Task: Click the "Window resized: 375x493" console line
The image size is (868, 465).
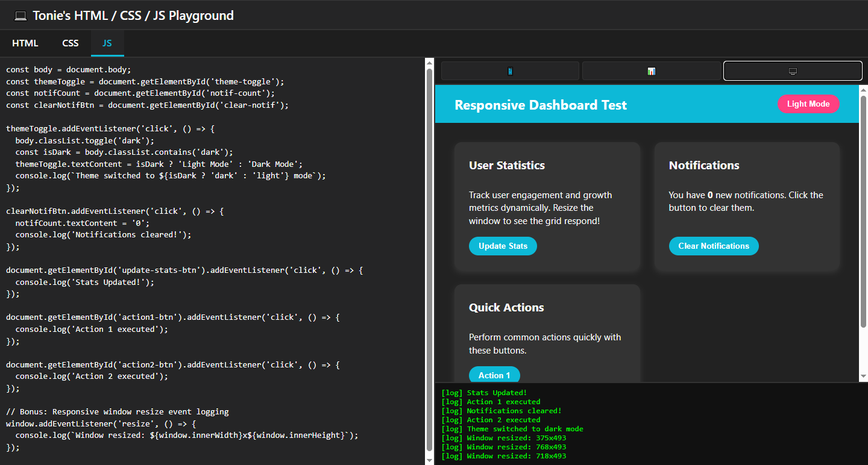Action: pyautogui.click(x=504, y=438)
